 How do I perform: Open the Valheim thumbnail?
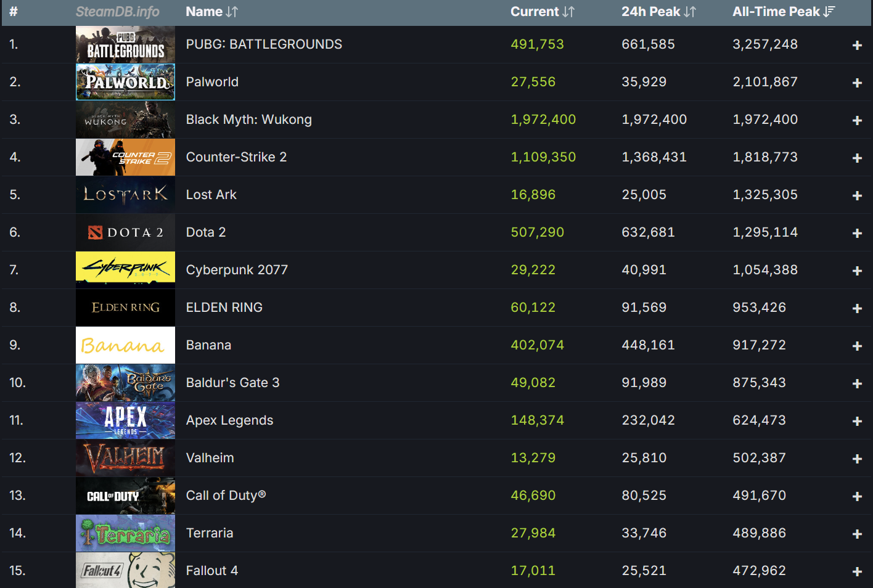pyautogui.click(x=125, y=458)
